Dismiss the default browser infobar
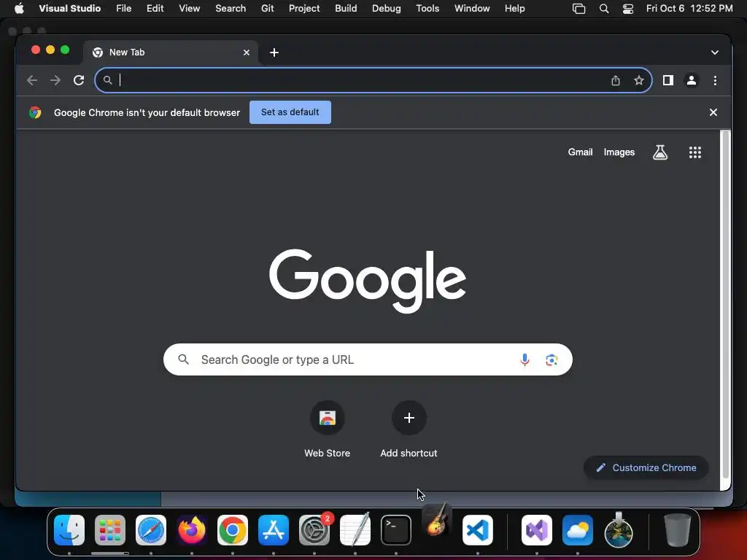 click(x=713, y=112)
